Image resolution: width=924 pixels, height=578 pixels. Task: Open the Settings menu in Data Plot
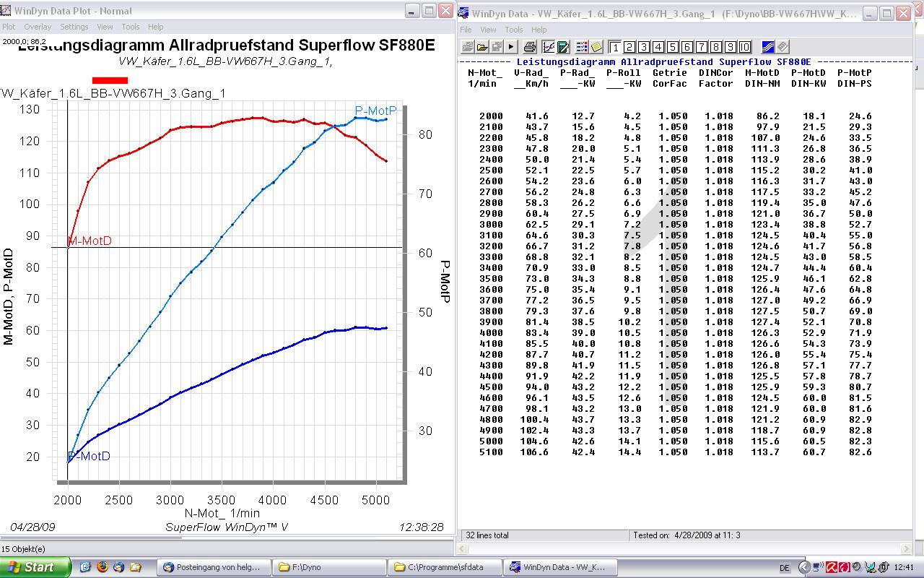74,27
